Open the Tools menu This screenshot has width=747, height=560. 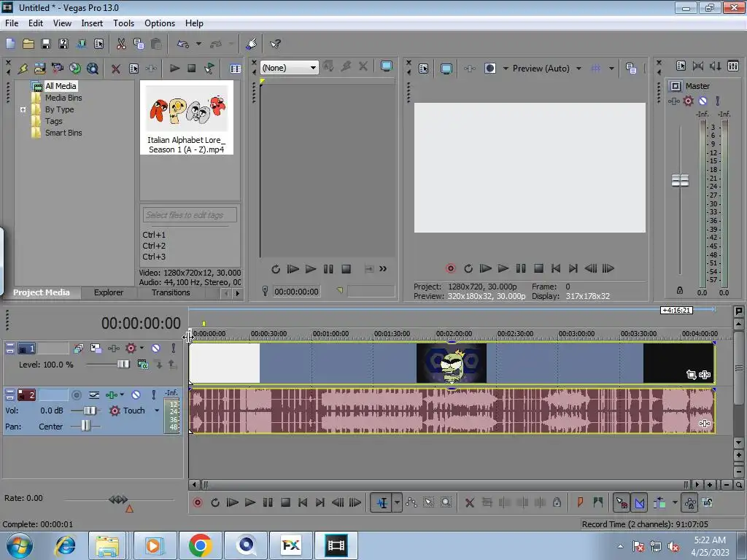pos(123,23)
